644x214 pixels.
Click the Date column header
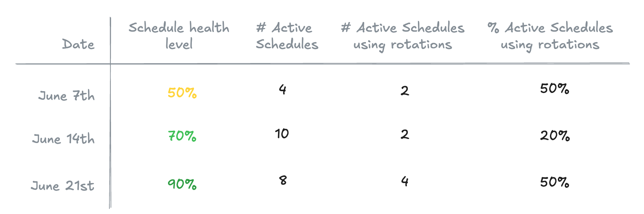point(78,44)
